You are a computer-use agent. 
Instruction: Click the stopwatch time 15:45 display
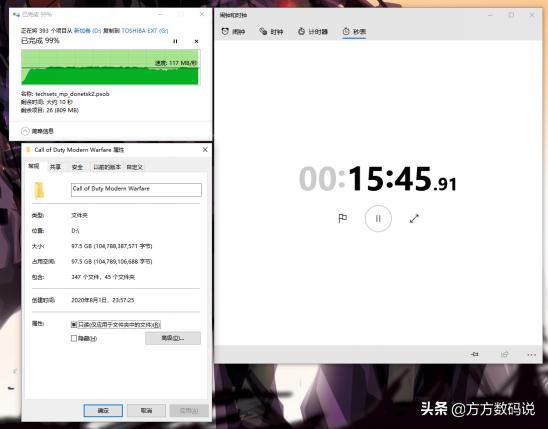[x=378, y=179]
